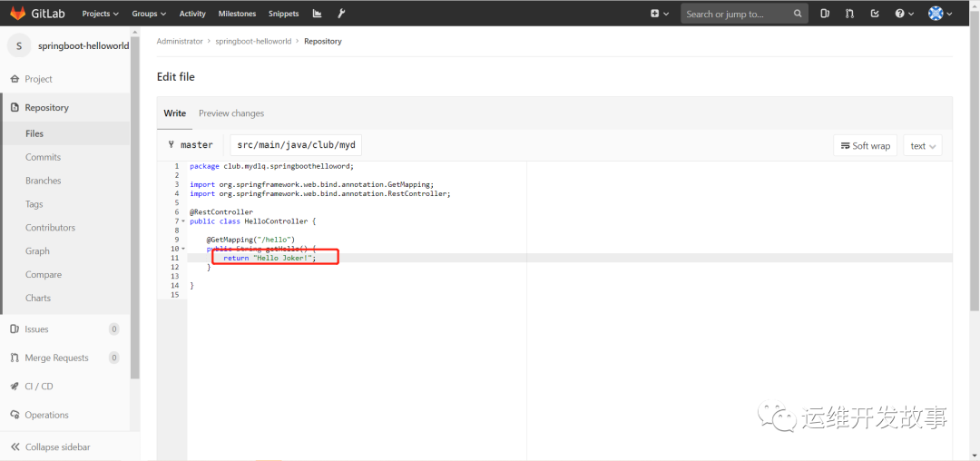
Task: Open the Repository sidebar section
Action: pyautogui.click(x=65, y=107)
